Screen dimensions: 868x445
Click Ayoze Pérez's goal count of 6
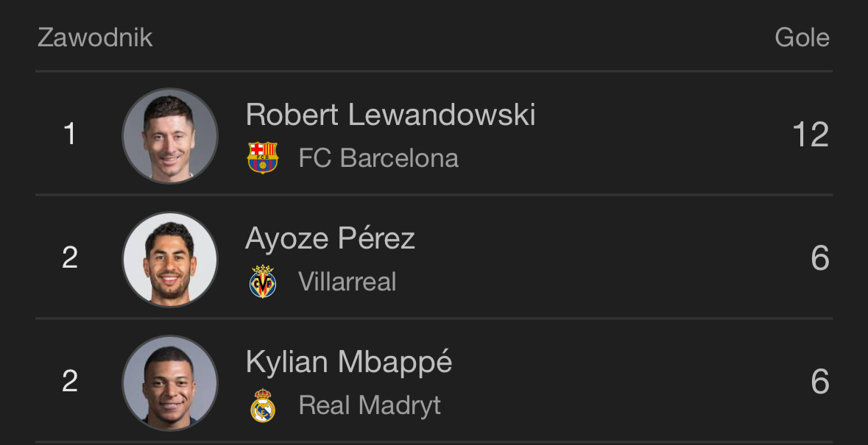coord(819,259)
